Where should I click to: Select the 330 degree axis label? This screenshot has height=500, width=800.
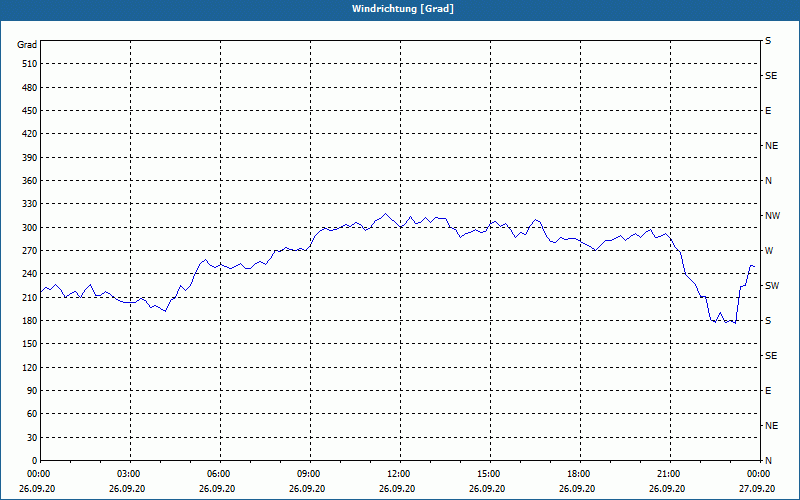coord(30,204)
